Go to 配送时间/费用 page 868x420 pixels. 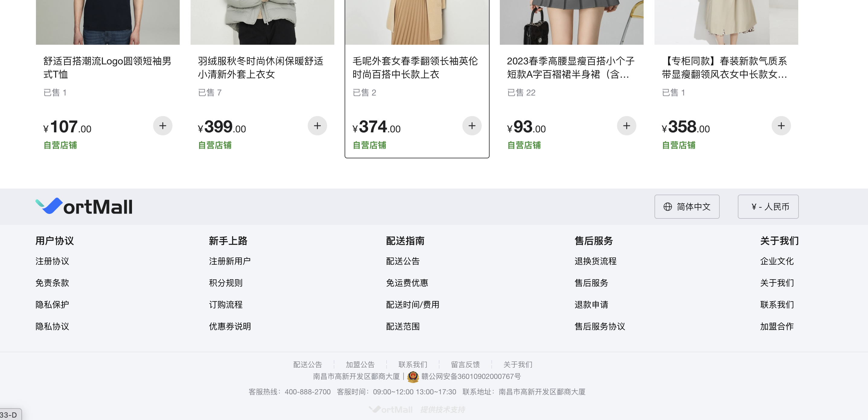(413, 305)
